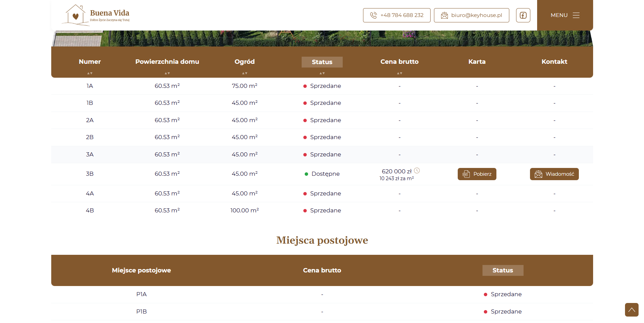Click the clock icon beside 620 000 zł
Viewport: 644px width, 323px height.
417,171
